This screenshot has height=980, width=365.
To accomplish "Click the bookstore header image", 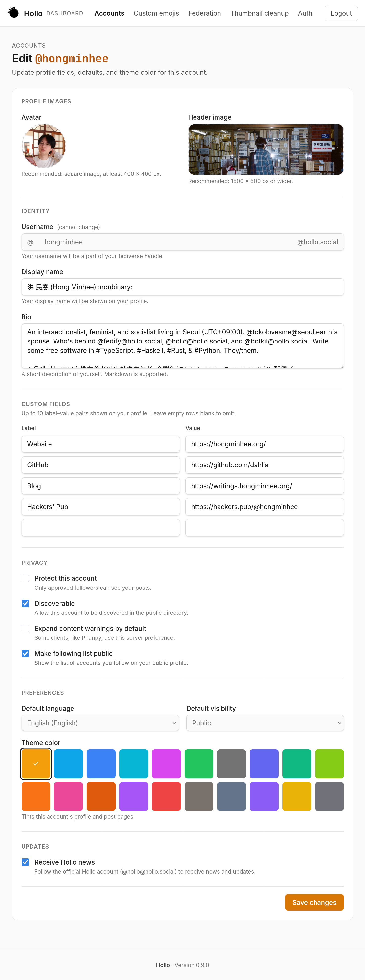I will 266,149.
